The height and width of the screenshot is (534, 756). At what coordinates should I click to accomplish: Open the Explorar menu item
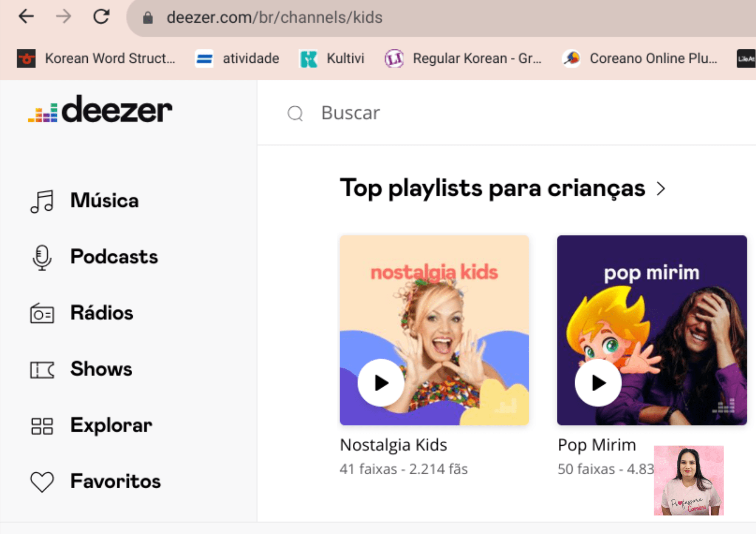click(x=111, y=425)
